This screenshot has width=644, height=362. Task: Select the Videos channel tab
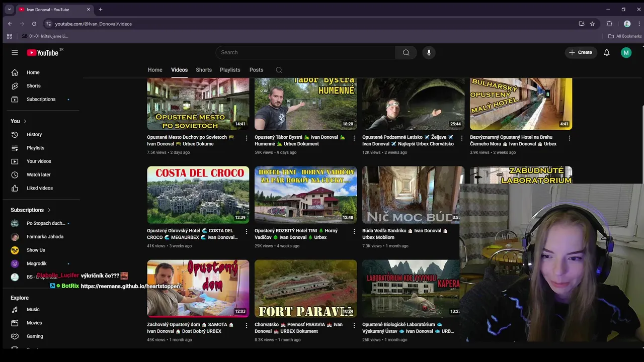click(179, 70)
